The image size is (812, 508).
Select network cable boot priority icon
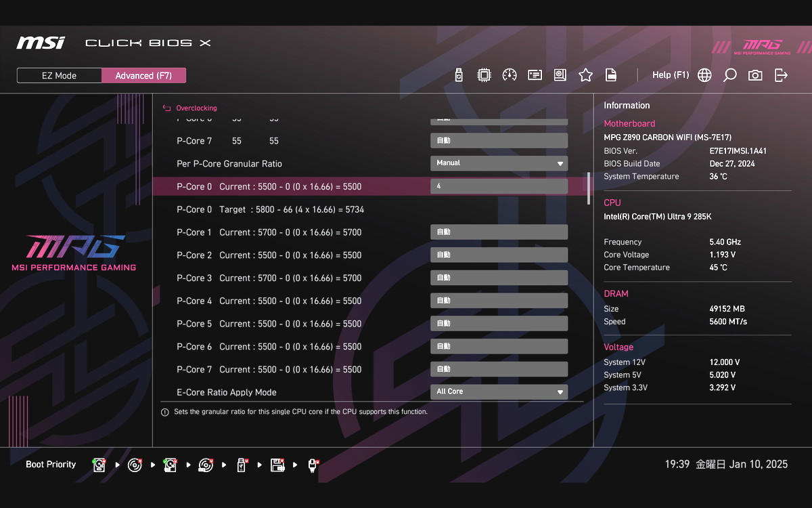tap(313, 465)
